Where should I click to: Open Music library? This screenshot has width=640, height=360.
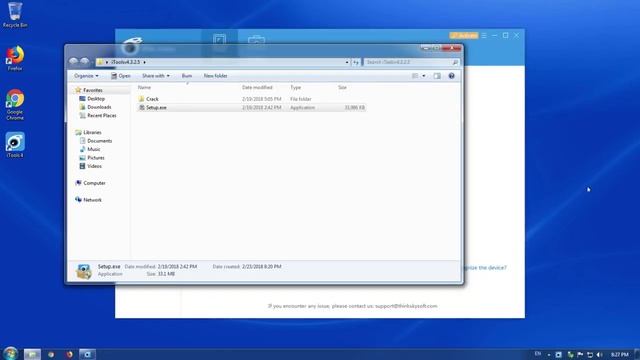(93, 149)
